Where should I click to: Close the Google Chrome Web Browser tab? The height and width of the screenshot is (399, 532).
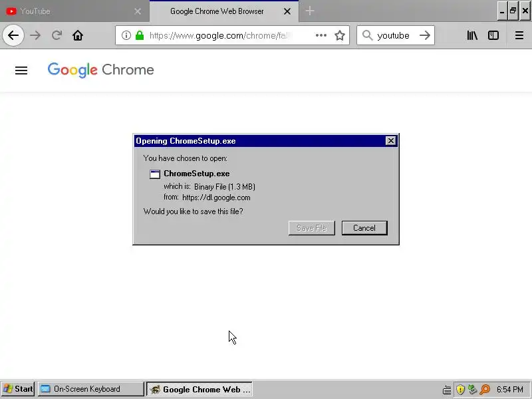287,11
